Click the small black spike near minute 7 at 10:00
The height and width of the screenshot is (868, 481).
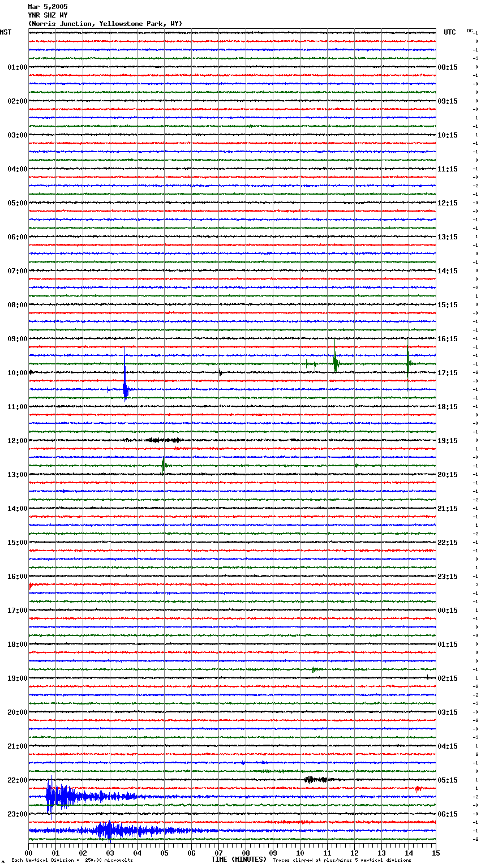click(220, 372)
